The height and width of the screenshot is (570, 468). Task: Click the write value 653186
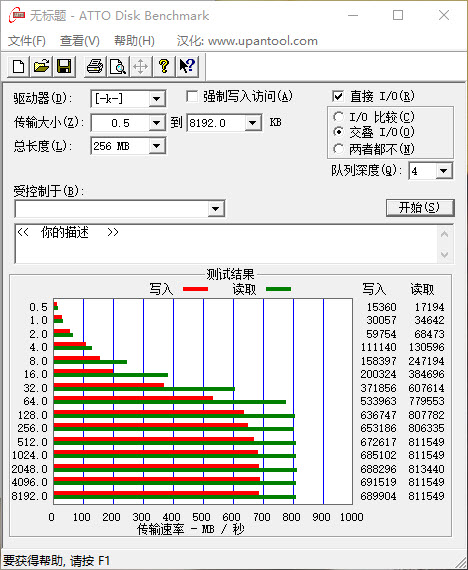[x=379, y=428]
